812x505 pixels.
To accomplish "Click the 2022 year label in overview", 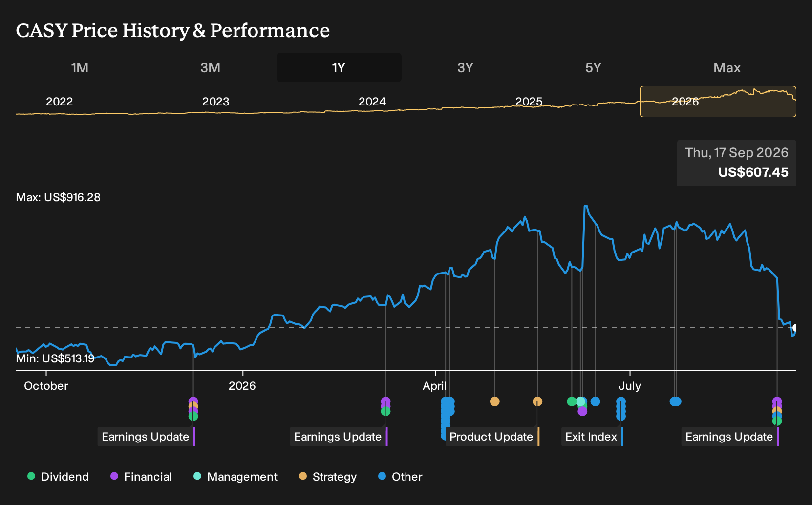I will (x=59, y=102).
